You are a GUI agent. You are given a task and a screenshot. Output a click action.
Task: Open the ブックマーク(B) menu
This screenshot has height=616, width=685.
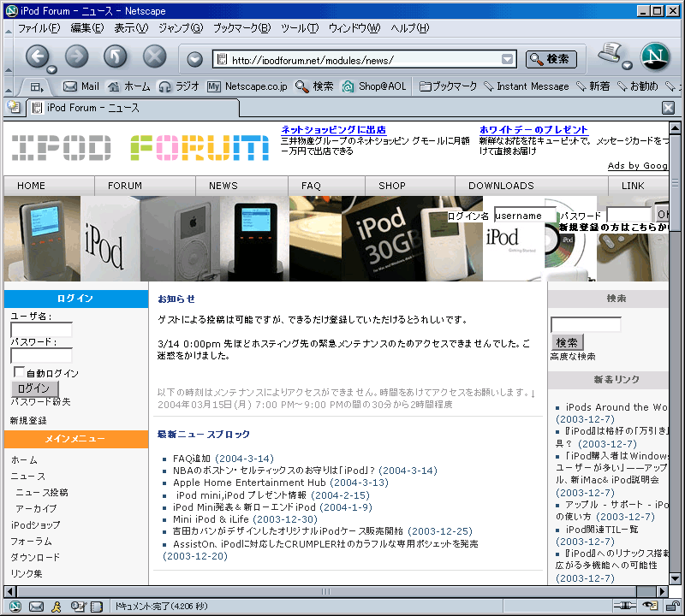pos(241,28)
